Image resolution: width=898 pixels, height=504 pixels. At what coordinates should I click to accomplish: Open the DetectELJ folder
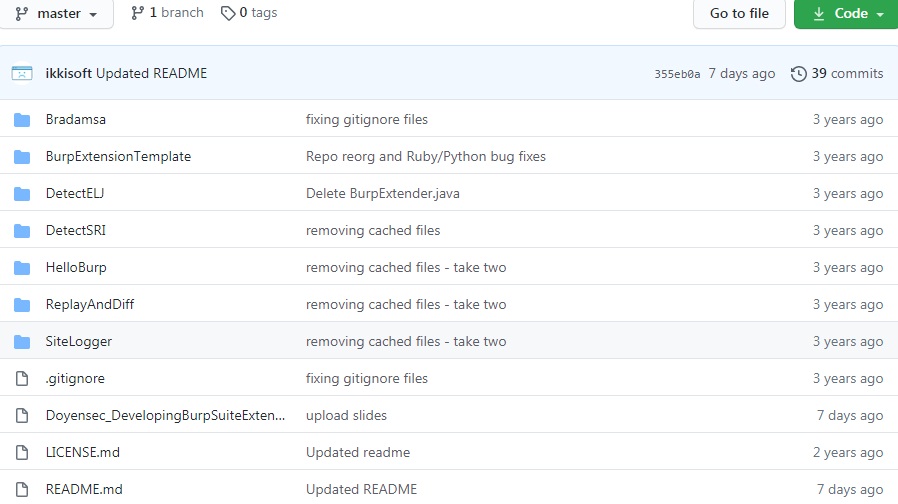click(x=75, y=193)
